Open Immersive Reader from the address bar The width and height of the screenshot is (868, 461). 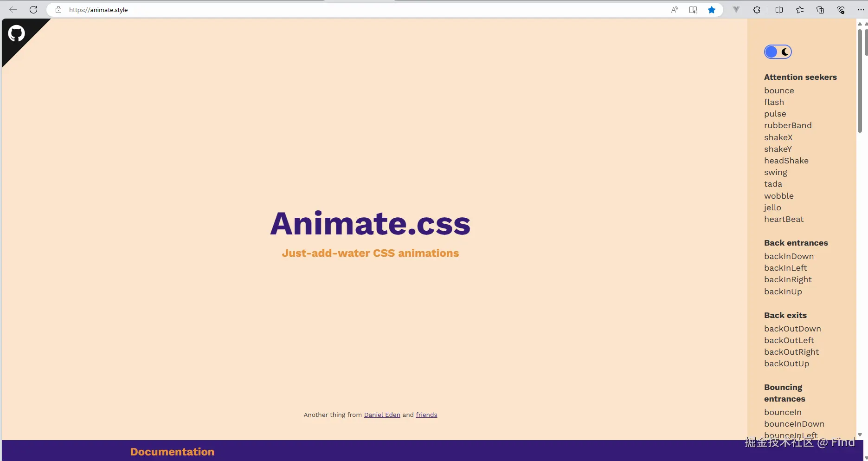[693, 10]
